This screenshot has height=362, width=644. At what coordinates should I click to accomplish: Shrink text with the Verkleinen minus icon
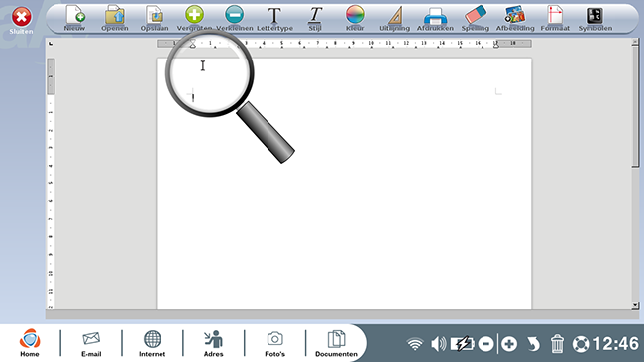(235, 18)
